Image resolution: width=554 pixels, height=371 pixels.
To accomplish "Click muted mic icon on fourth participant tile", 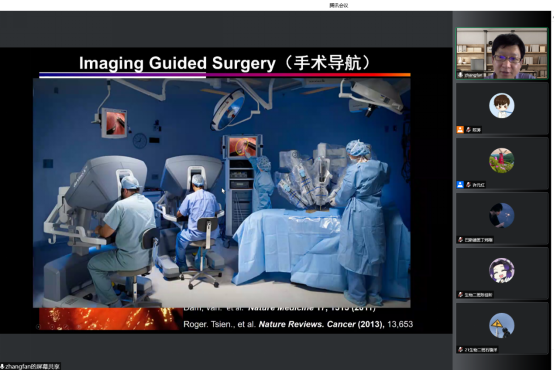I will coord(460,240).
